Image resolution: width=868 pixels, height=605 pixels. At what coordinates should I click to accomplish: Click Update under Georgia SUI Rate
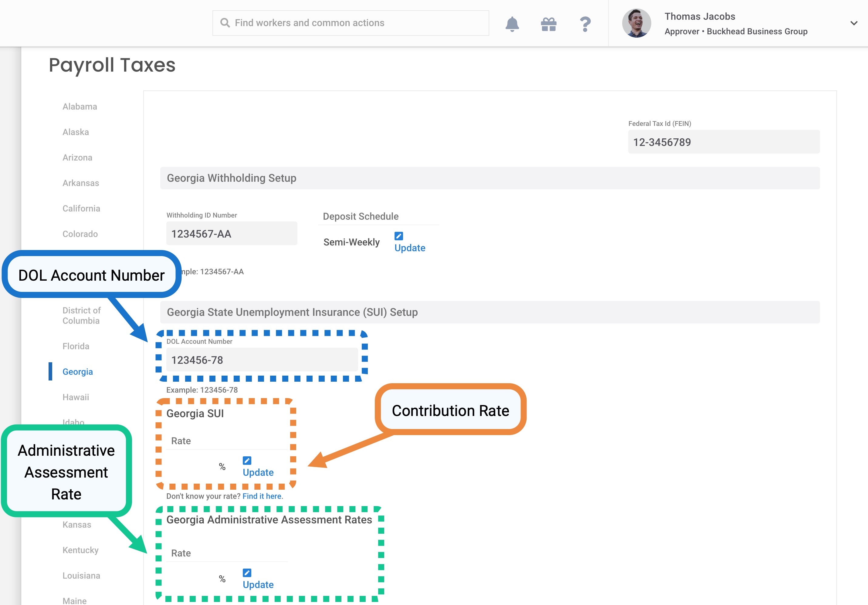[x=258, y=472]
